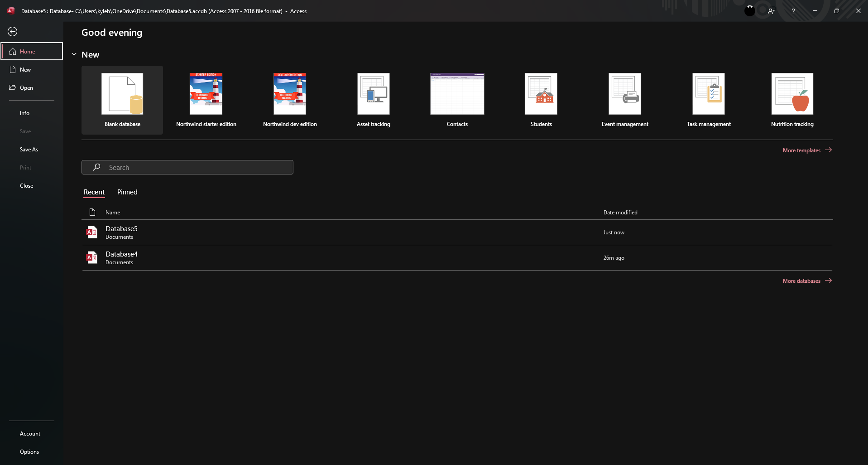Choose Open from the sidebar
This screenshot has width=868, height=465.
point(32,87)
